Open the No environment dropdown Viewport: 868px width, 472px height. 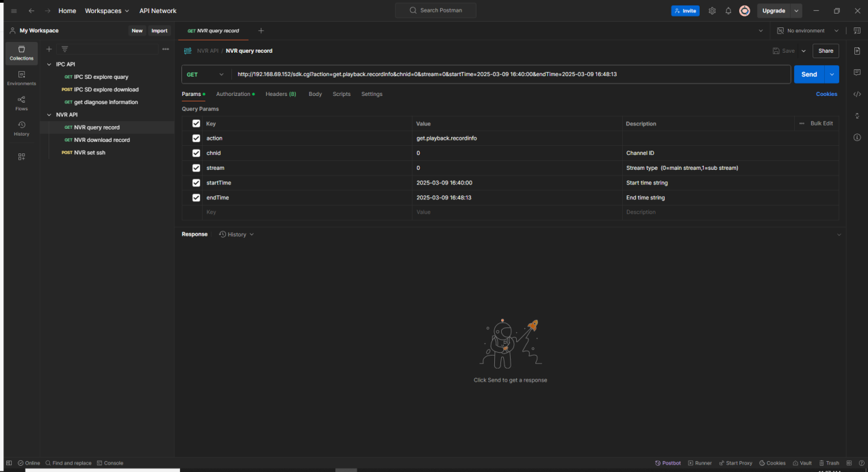[808, 31]
